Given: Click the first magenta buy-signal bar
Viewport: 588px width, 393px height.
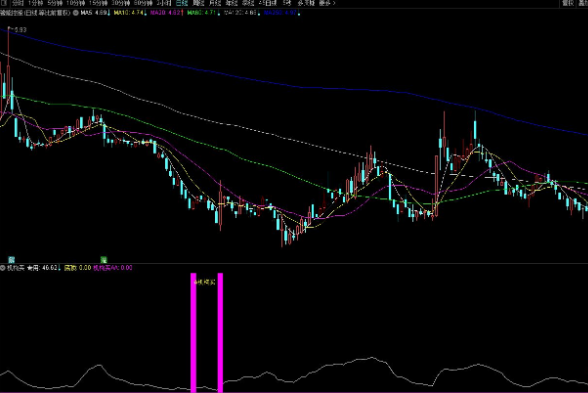Looking at the screenshot, I should [194, 333].
